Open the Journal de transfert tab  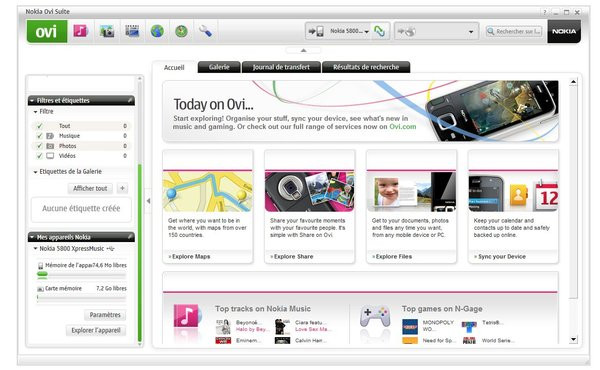(281, 67)
